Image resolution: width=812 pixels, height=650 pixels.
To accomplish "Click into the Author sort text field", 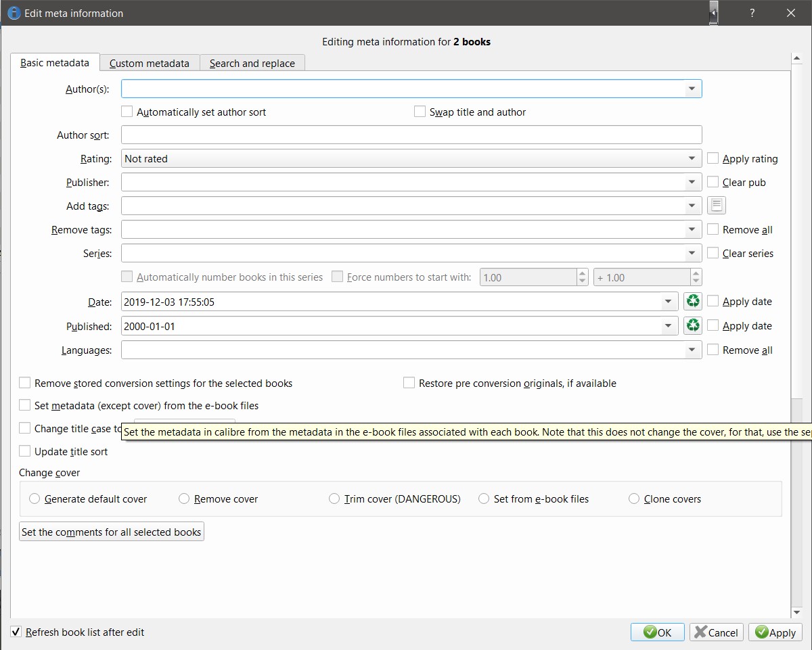I will click(x=411, y=135).
